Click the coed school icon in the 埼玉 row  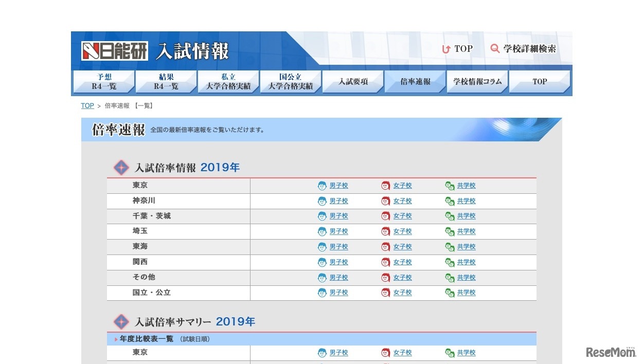[x=448, y=231]
